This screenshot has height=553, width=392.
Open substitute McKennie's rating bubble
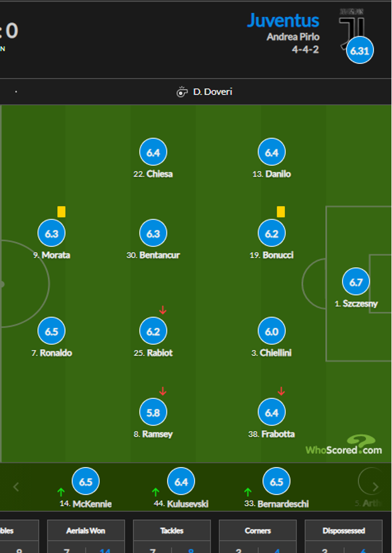tap(86, 482)
